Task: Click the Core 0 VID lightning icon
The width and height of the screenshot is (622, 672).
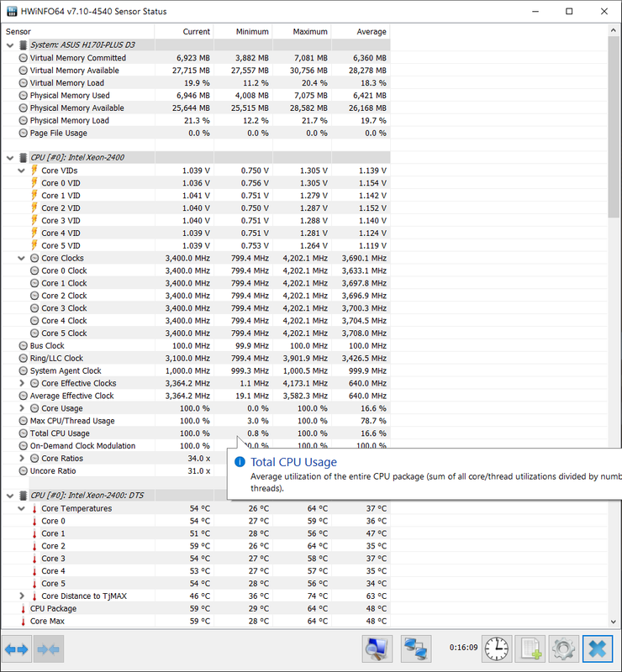Action: 34,183
